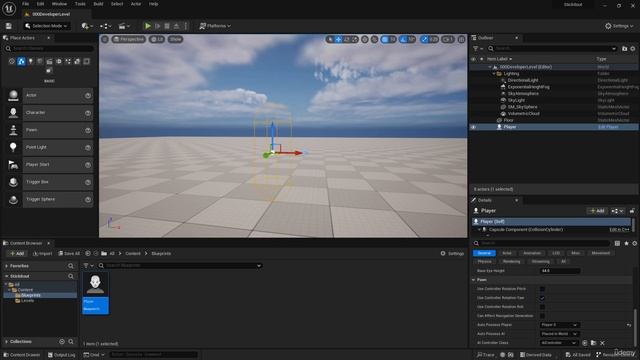This screenshot has height=360, width=640.
Task: Open help for the Pawn actor entry
Action: (88, 130)
